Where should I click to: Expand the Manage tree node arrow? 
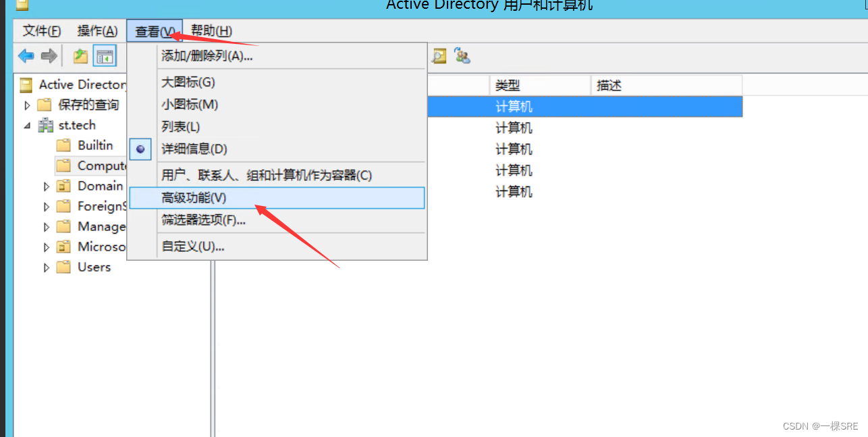coord(47,227)
